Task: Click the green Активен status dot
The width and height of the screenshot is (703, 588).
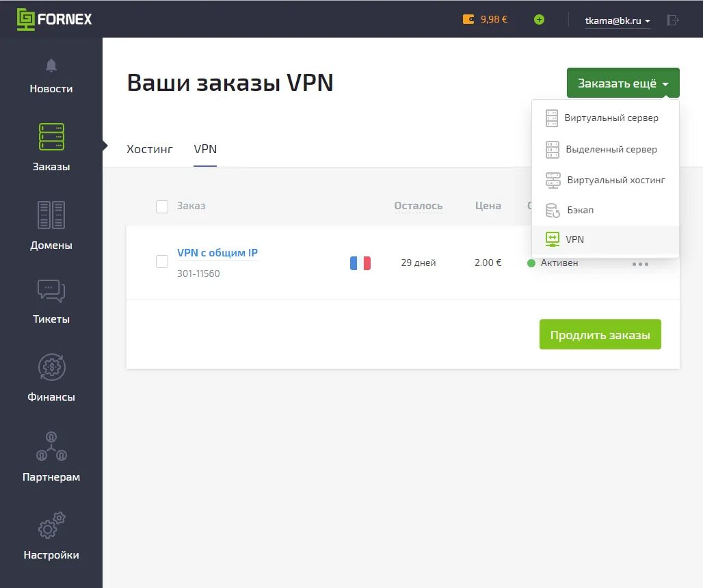Action: (531, 263)
